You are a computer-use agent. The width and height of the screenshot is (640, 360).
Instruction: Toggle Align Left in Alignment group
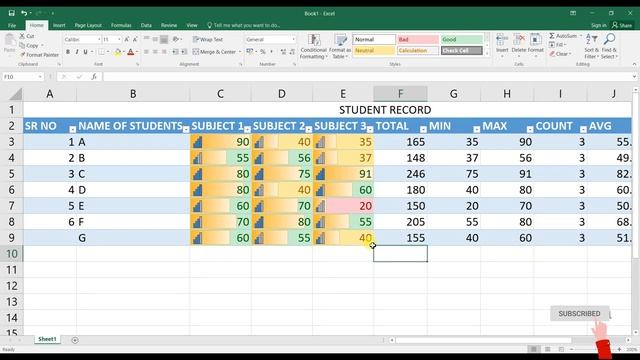tap(146, 52)
